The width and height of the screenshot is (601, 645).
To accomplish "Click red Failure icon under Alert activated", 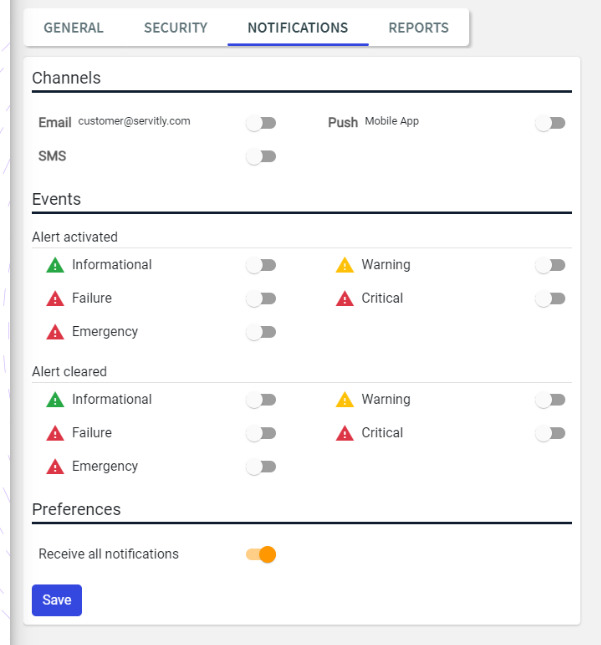I will pos(55,298).
